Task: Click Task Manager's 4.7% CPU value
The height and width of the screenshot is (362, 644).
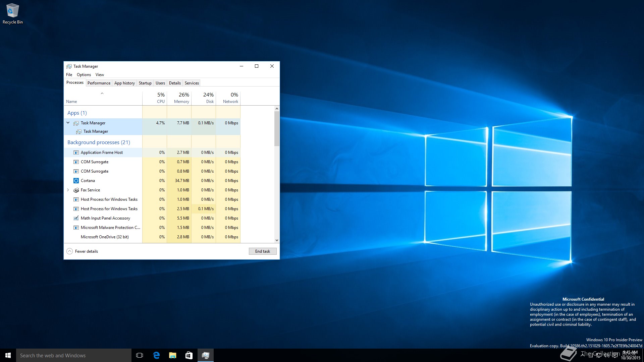Action: tap(160, 123)
